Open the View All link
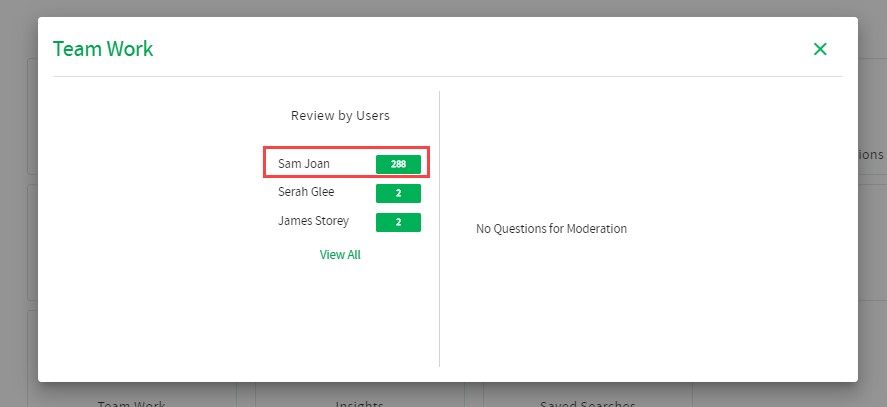Viewport: 887px width, 407px height. click(340, 255)
